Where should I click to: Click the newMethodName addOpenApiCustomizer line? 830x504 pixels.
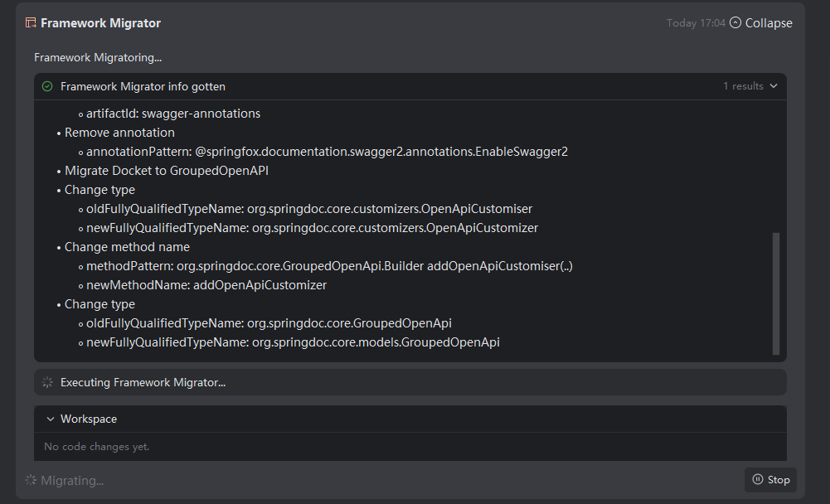pos(206,285)
